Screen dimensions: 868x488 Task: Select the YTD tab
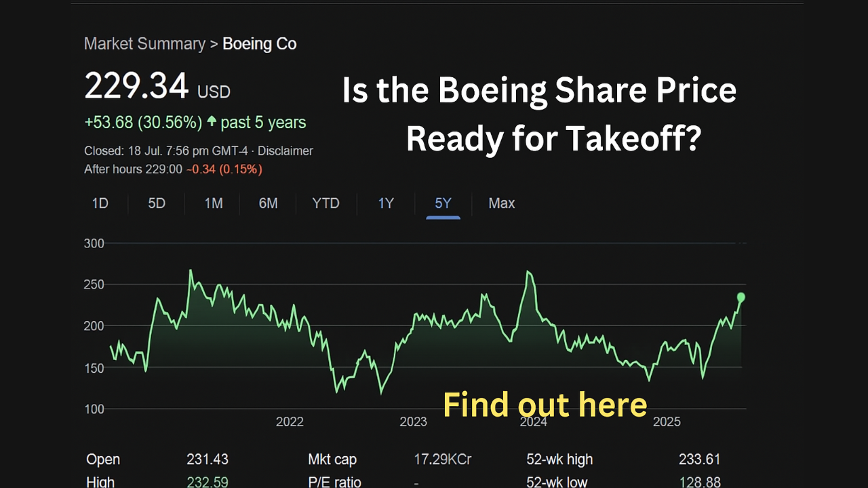[x=325, y=203]
